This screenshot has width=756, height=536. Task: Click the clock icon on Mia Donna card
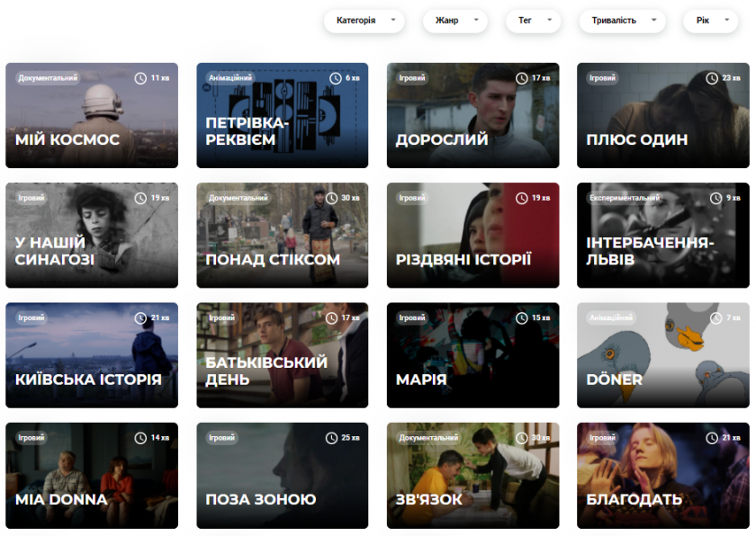pyautogui.click(x=140, y=438)
